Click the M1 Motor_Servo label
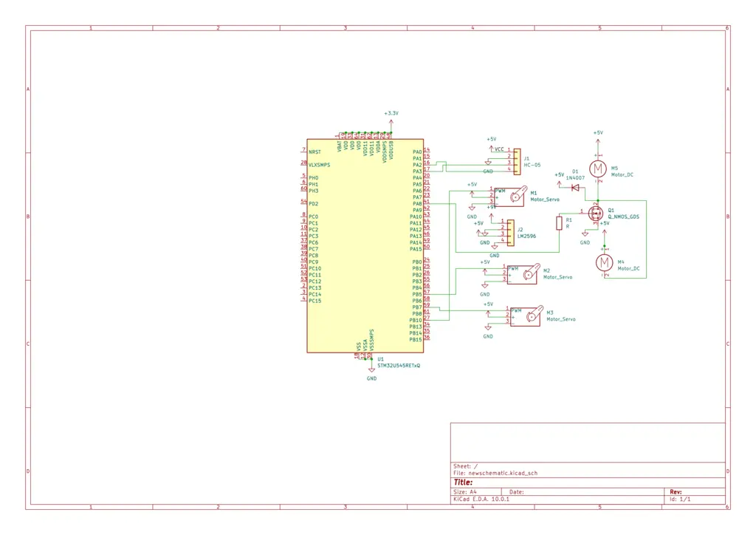Image resolution: width=756 pixels, height=535 pixels. (x=545, y=200)
